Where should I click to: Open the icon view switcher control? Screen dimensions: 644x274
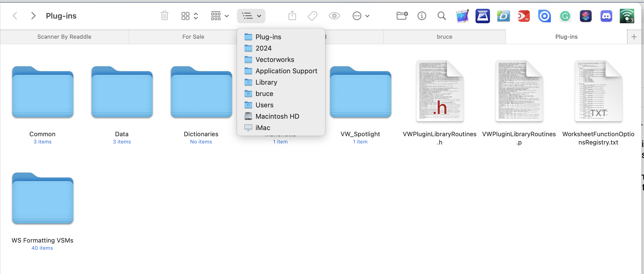[189, 16]
